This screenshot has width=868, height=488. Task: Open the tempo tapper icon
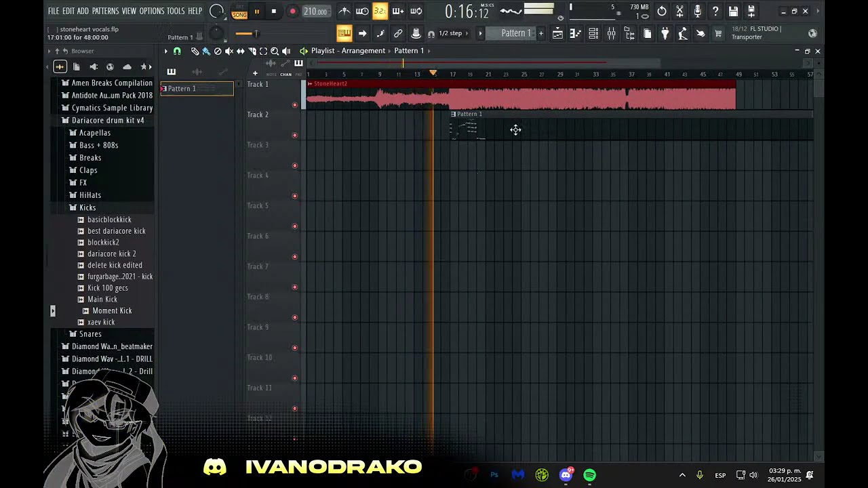pos(683,33)
